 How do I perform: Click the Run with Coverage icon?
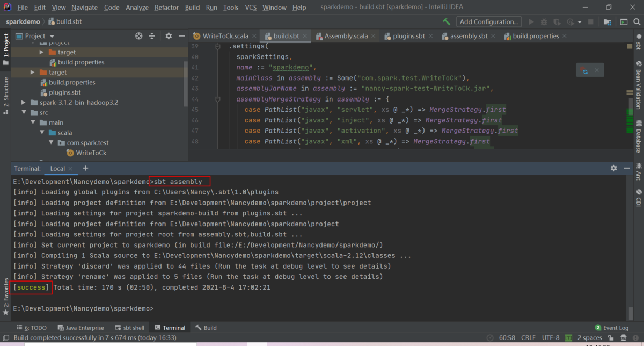[x=557, y=22]
